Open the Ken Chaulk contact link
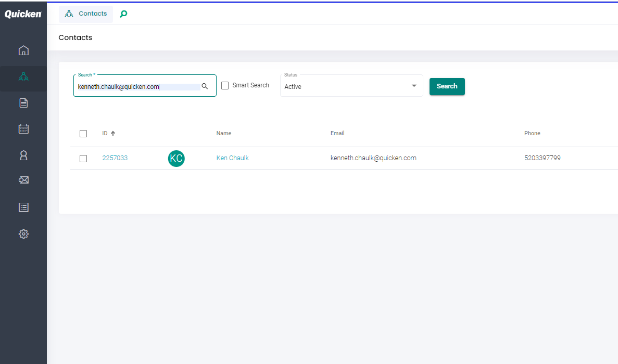 (x=232, y=158)
